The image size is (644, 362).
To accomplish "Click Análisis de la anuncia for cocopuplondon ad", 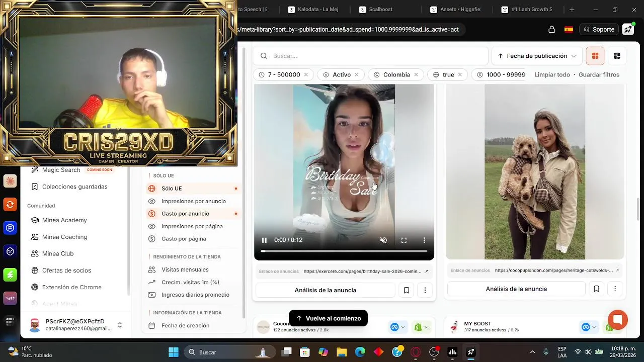I will point(516,289).
